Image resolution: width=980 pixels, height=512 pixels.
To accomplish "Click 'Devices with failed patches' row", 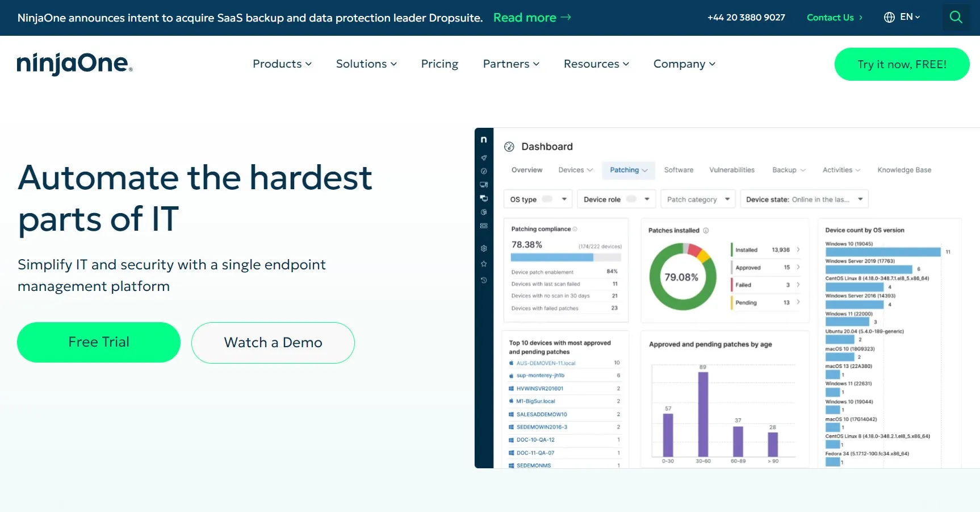I will (x=566, y=308).
